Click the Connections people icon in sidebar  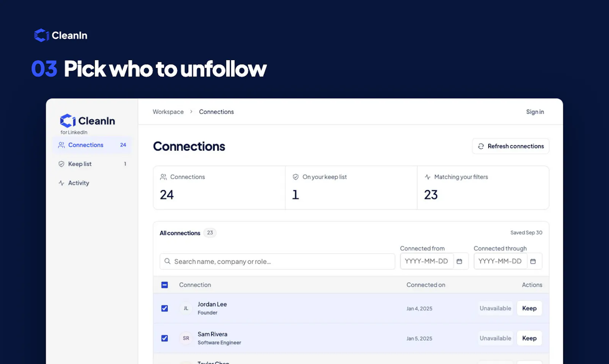[x=61, y=145]
